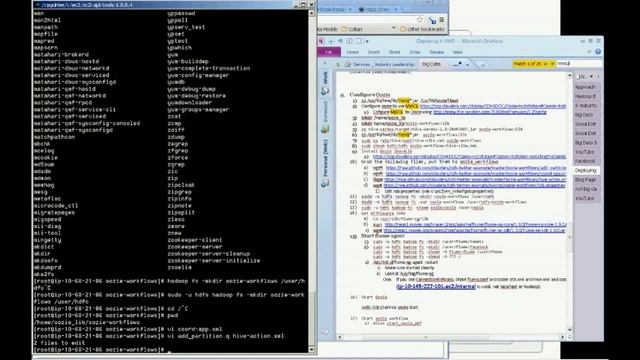The image size is (640, 360).
Task: Expand the bookmarks bar overflow chevron
Action: [x=394, y=29]
